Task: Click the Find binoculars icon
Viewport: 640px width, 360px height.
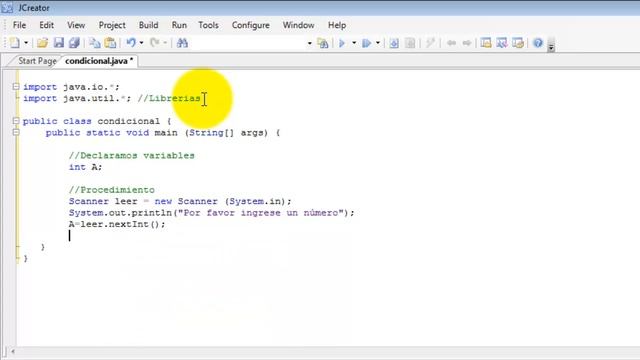Action: coord(182,42)
